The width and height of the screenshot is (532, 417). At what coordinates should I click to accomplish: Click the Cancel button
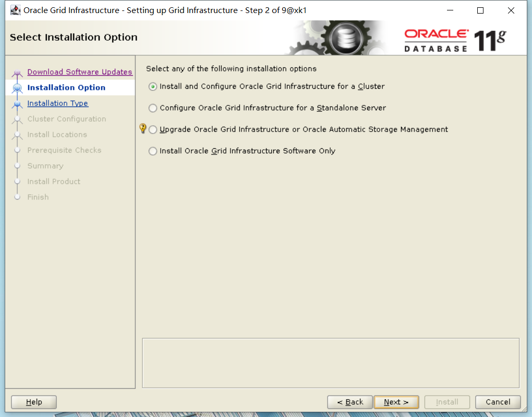click(x=498, y=402)
